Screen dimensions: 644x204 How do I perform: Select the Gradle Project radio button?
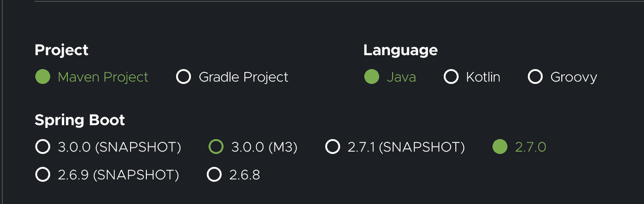click(x=184, y=76)
